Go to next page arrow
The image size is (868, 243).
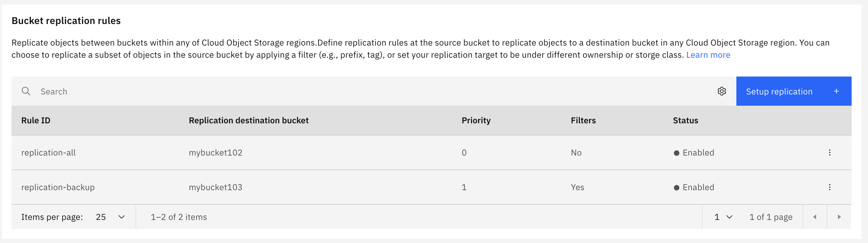point(839,217)
